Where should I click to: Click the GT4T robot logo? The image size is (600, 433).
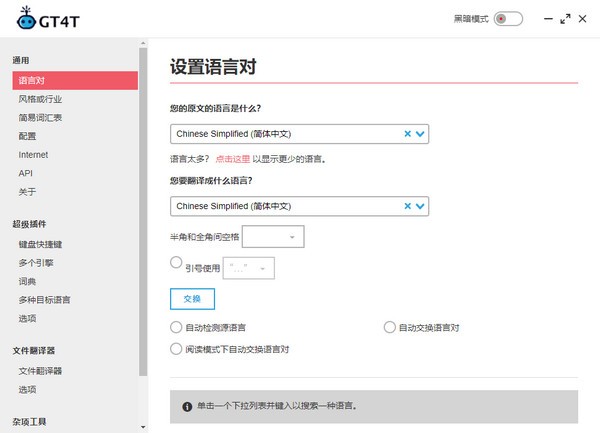pos(22,20)
